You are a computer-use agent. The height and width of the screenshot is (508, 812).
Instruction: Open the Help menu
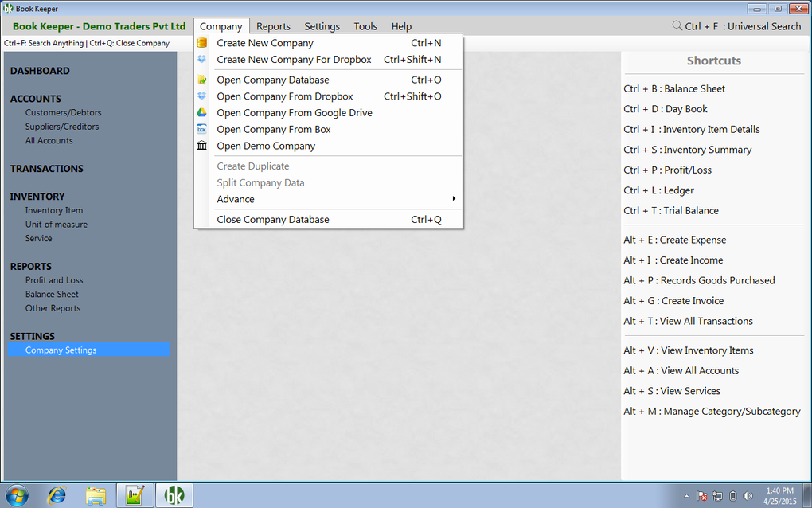point(401,26)
